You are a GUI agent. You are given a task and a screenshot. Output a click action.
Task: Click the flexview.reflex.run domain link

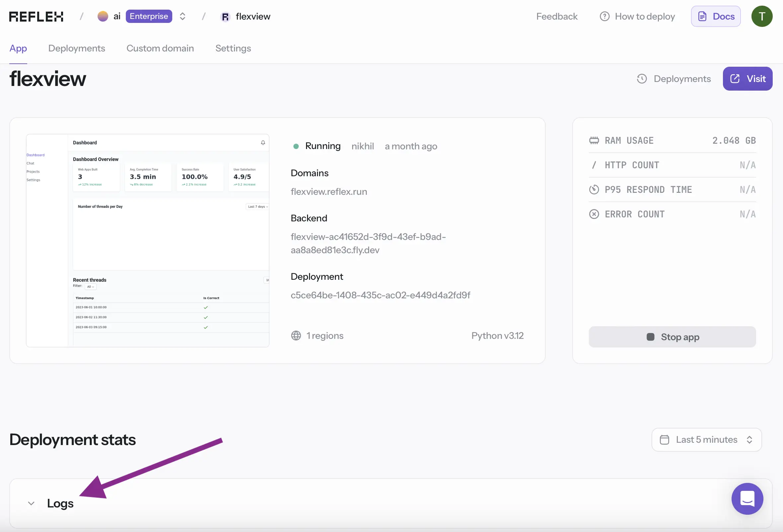point(329,192)
